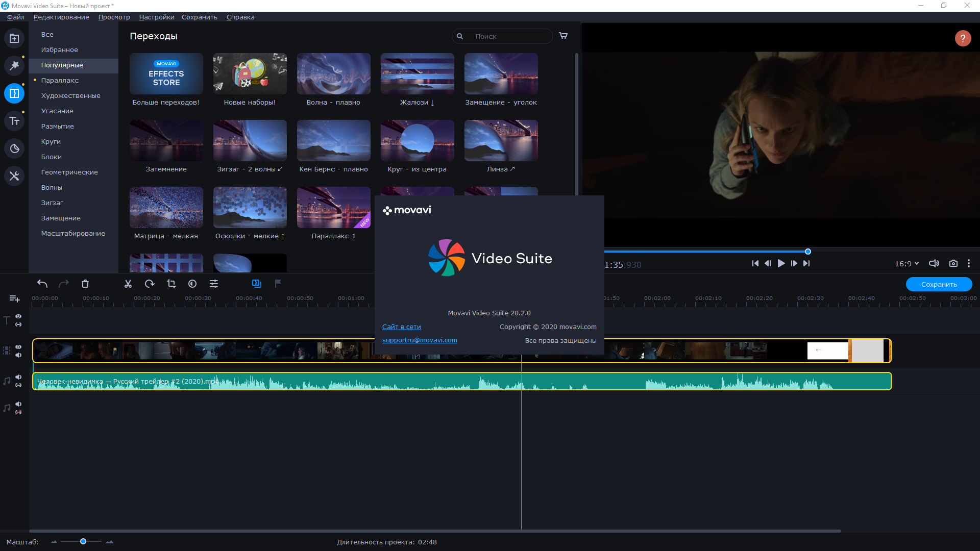Viewport: 980px width, 551px height.
Task: Select the Волна - плавно transition thumbnail
Action: (x=334, y=74)
